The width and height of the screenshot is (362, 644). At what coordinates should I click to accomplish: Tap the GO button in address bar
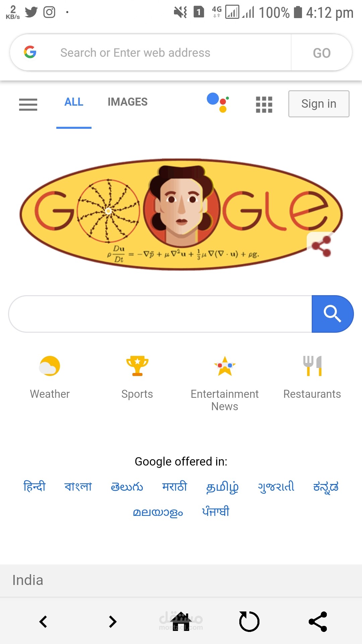322,53
